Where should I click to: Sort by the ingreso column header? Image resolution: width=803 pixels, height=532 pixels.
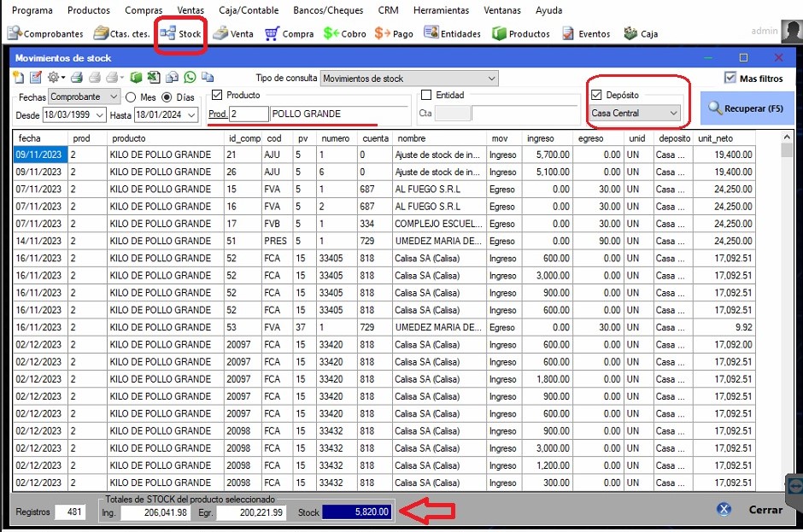coord(548,138)
